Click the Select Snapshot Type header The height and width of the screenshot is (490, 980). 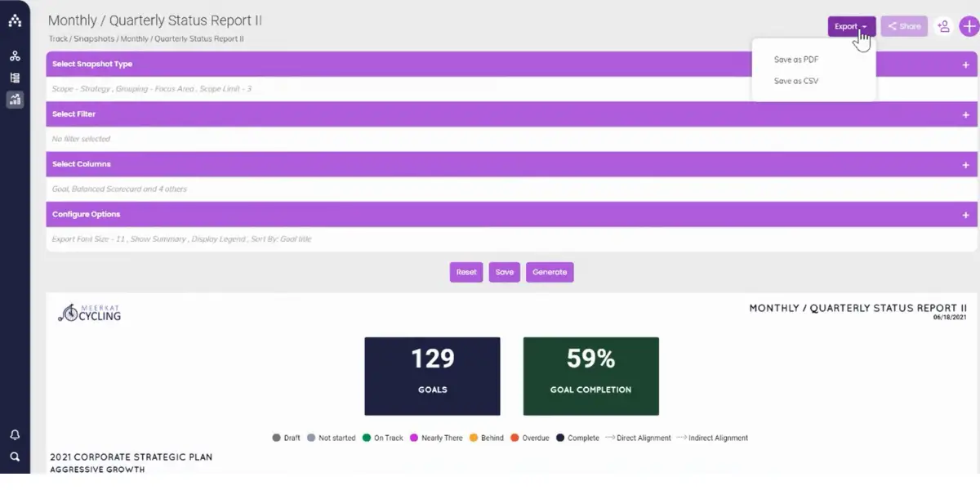[x=511, y=64]
